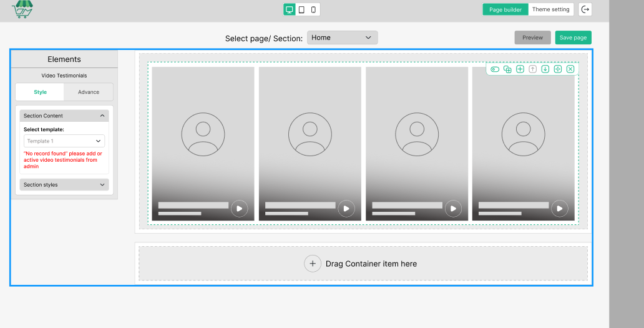Toggle section visibility switch in toolbar
The width and height of the screenshot is (644, 328).
pyautogui.click(x=495, y=69)
